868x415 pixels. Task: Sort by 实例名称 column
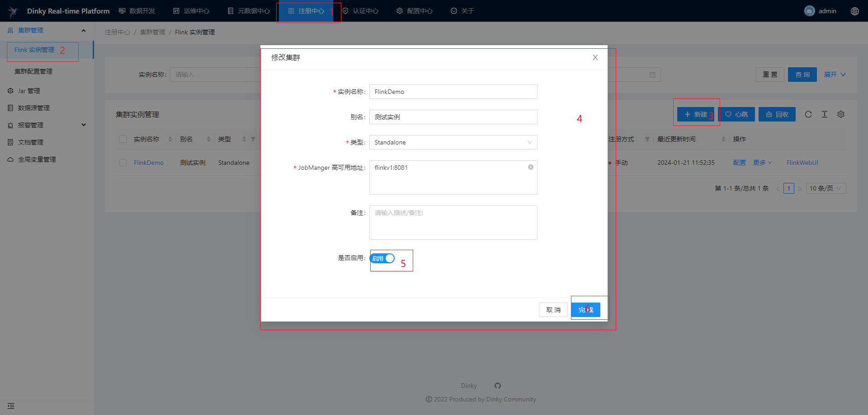pos(170,139)
